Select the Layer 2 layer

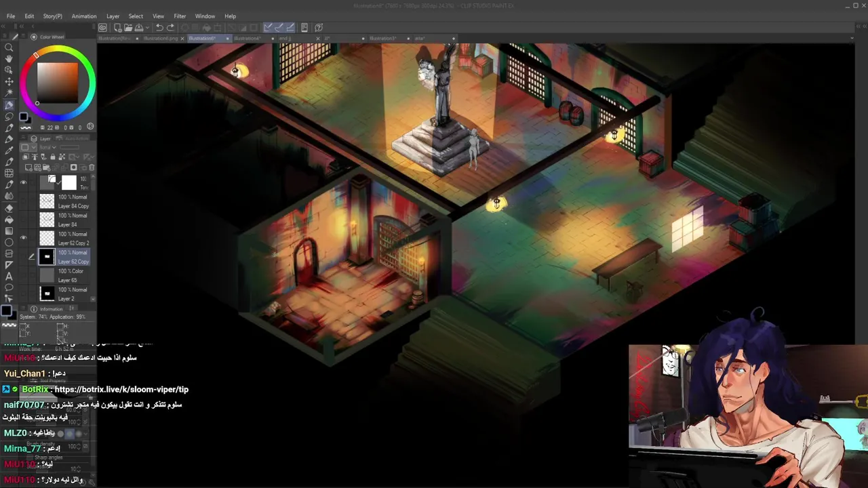pos(64,294)
